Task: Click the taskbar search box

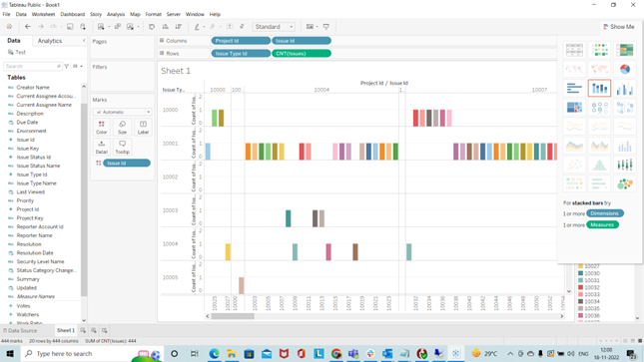Action: point(92,353)
